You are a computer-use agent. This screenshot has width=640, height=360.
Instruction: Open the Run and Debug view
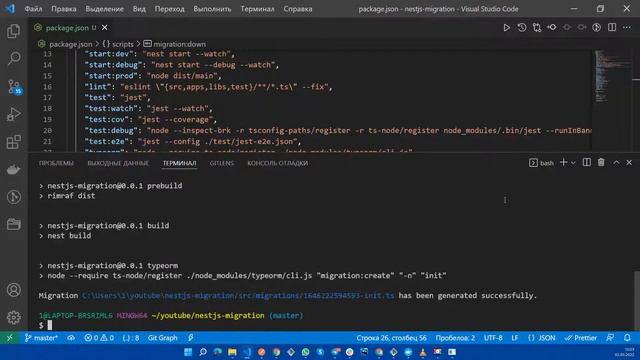tap(13, 114)
